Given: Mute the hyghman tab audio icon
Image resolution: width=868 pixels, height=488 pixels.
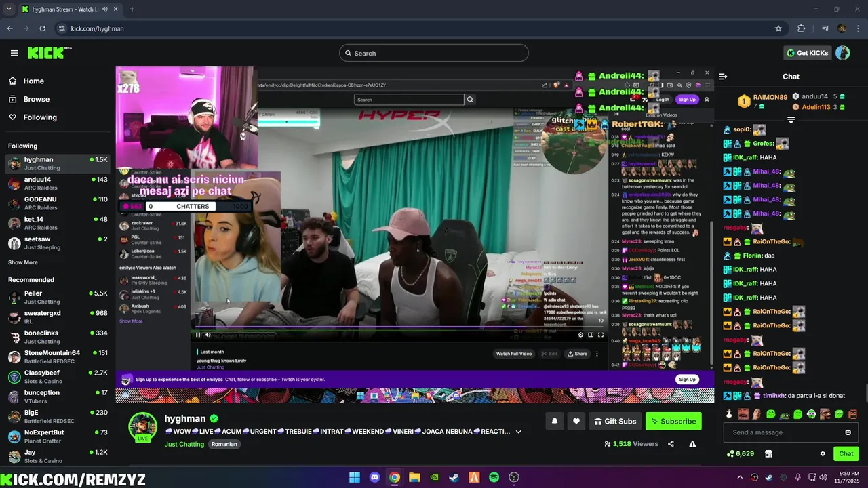Looking at the screenshot, I should (x=104, y=9).
